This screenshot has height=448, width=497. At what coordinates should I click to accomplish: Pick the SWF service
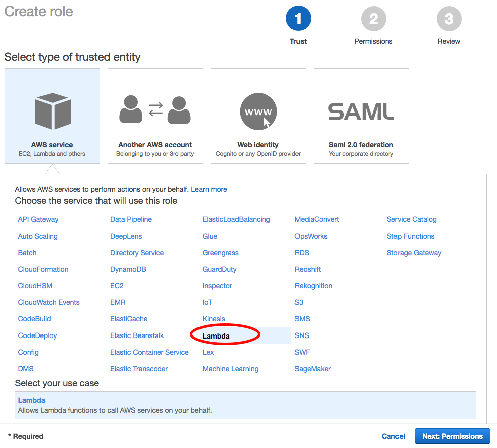[302, 352]
